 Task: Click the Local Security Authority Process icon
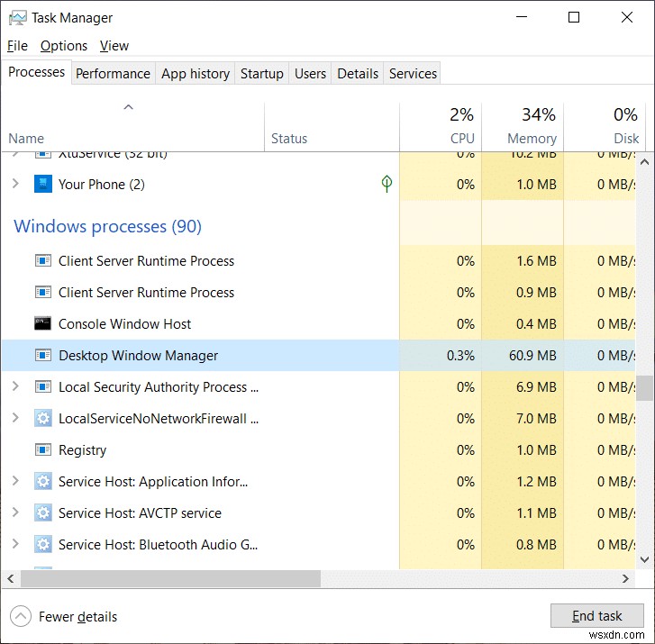coord(43,386)
